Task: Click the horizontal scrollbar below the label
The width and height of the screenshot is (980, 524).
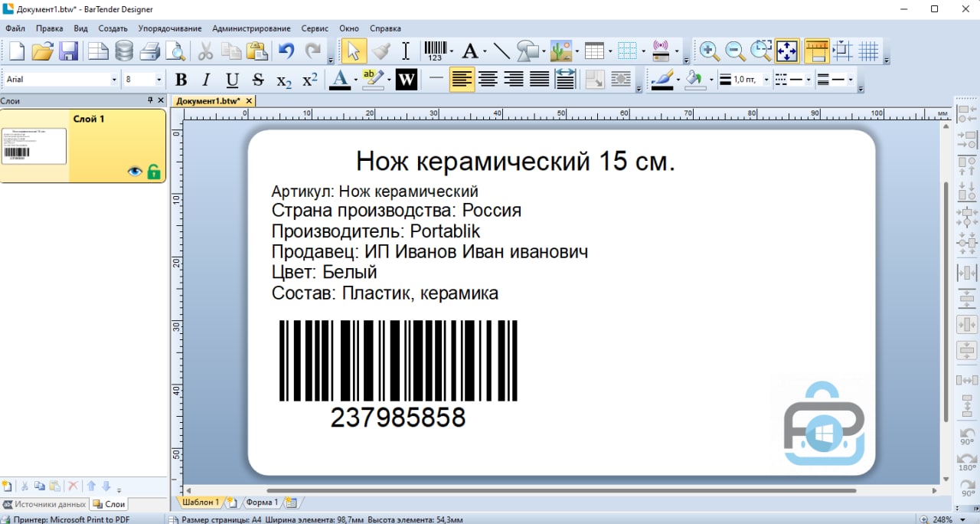Action: coord(561,490)
